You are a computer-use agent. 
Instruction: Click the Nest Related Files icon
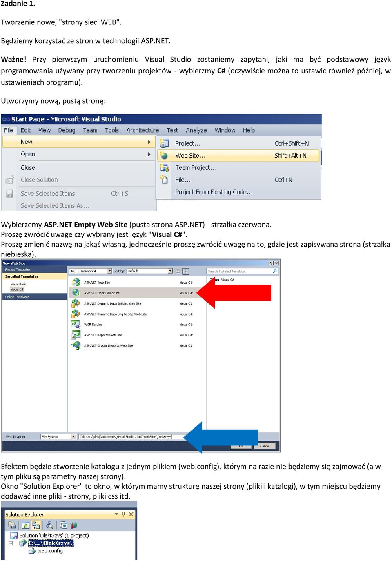(x=36, y=525)
